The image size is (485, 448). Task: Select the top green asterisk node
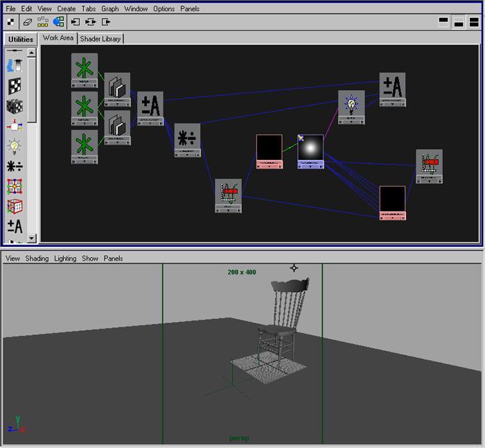click(x=85, y=70)
